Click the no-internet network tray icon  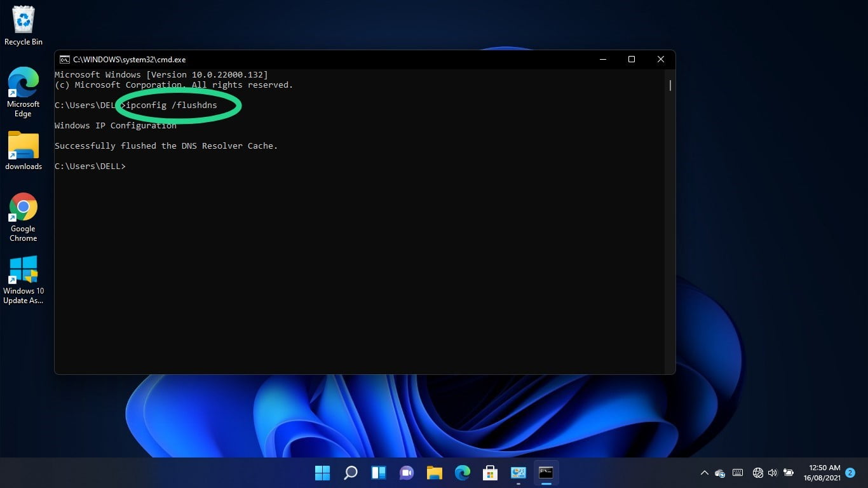(757, 473)
